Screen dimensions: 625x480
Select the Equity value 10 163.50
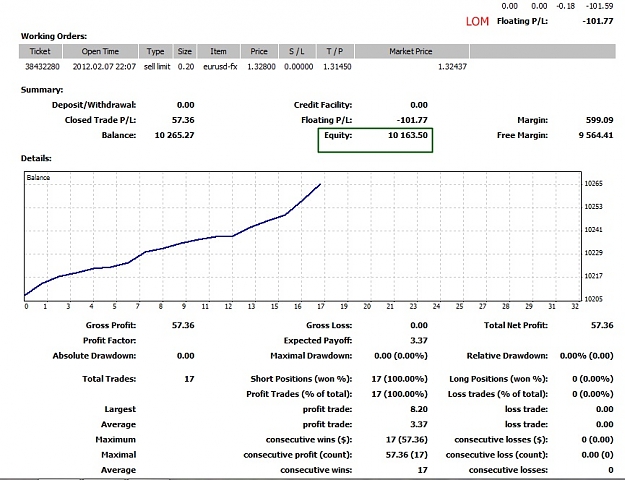tap(408, 135)
